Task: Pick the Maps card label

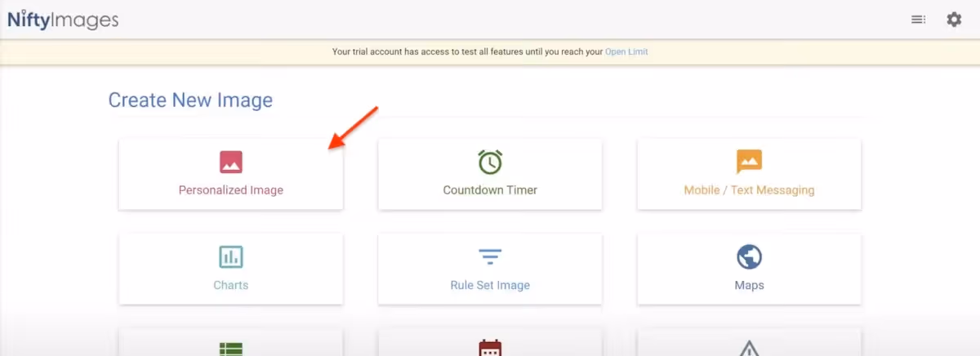Action: click(749, 286)
